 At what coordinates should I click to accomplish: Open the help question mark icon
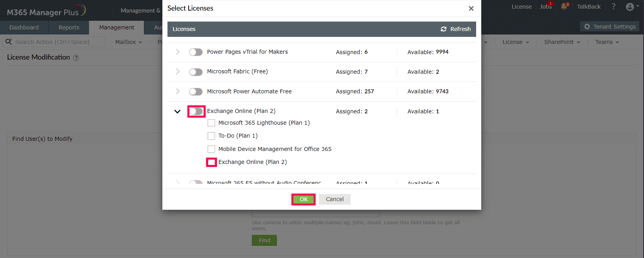coord(613,6)
